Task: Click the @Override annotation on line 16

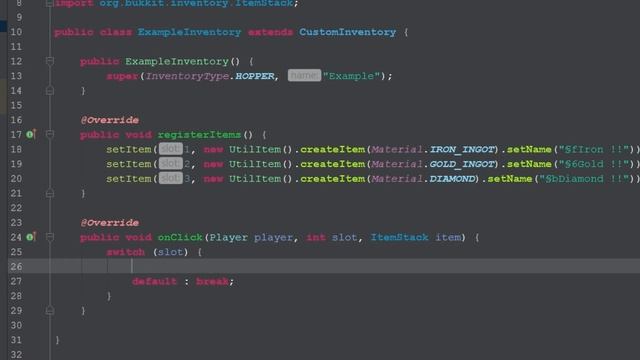Action: coord(110,120)
